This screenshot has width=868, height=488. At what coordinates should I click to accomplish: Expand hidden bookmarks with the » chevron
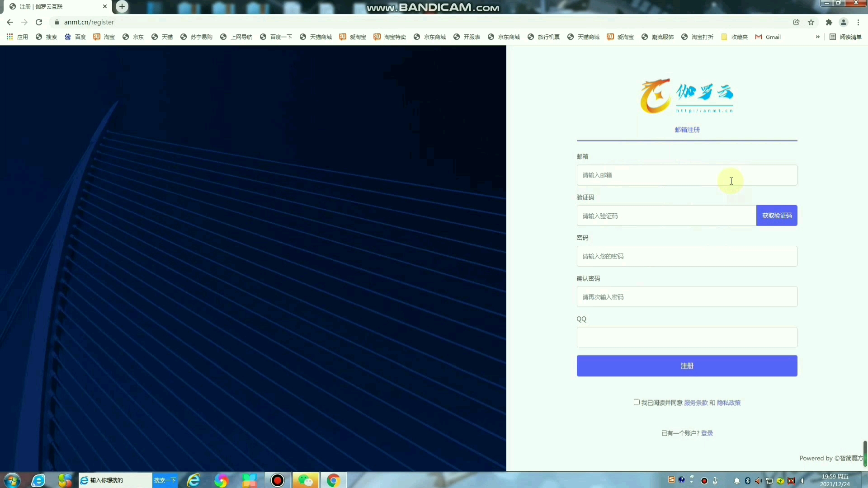(x=817, y=37)
